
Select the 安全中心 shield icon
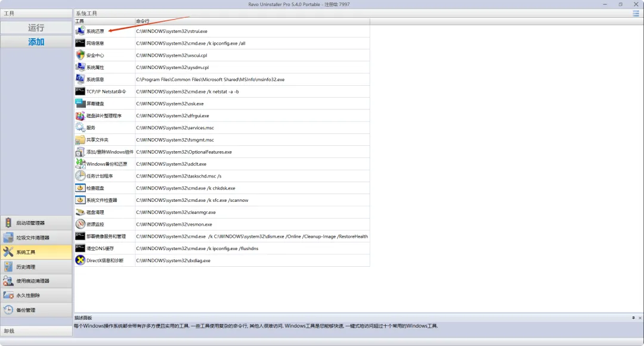tap(80, 55)
